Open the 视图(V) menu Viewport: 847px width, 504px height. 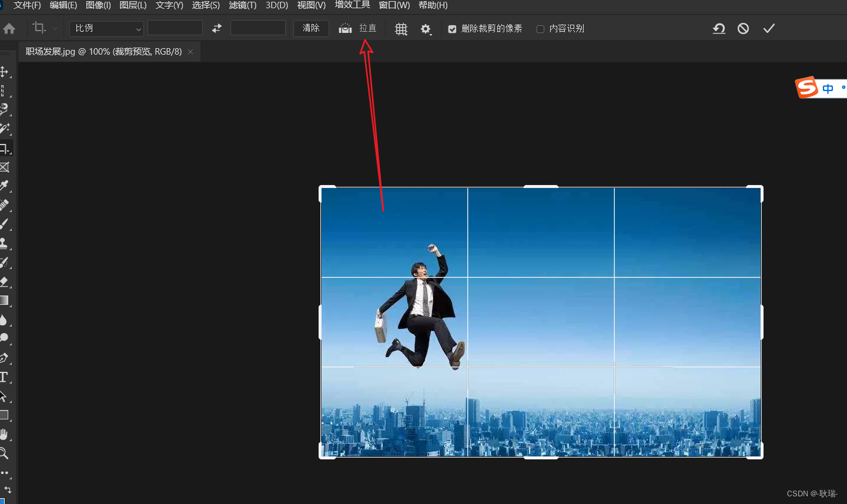point(312,5)
